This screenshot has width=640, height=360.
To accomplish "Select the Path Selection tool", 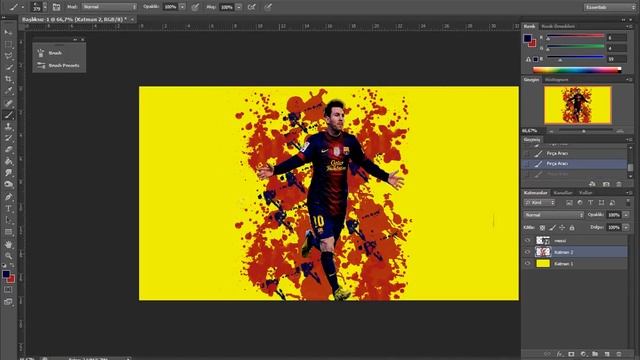I will coord(8,220).
